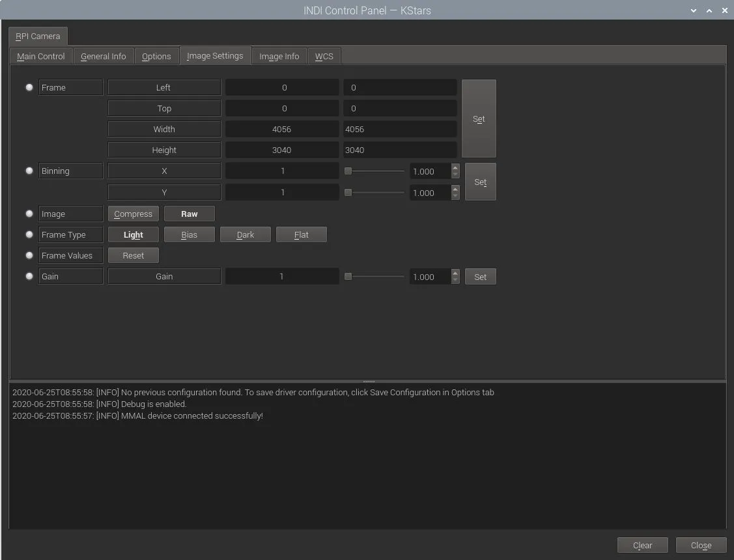Increase Binning Y value with up arrow
734x560 pixels.
click(x=455, y=189)
